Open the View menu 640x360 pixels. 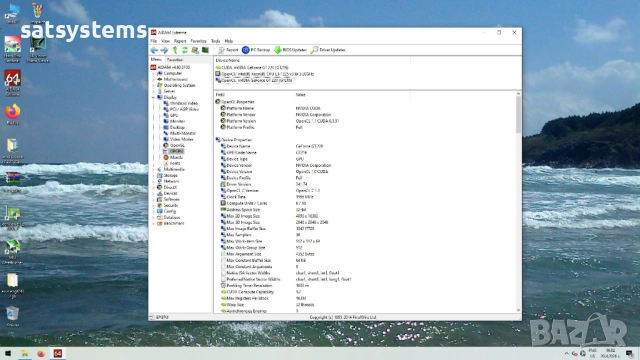[165, 41]
